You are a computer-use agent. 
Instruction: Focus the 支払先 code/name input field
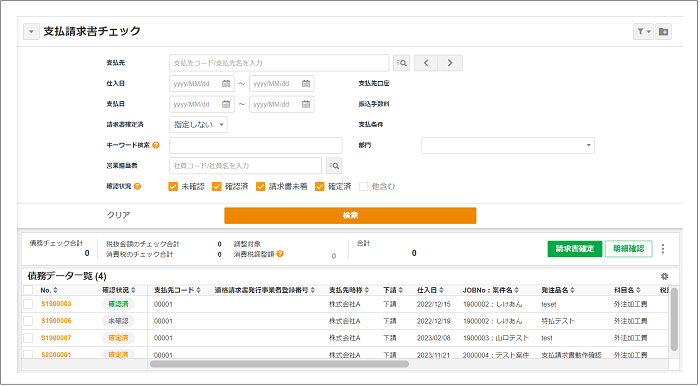[x=279, y=63]
